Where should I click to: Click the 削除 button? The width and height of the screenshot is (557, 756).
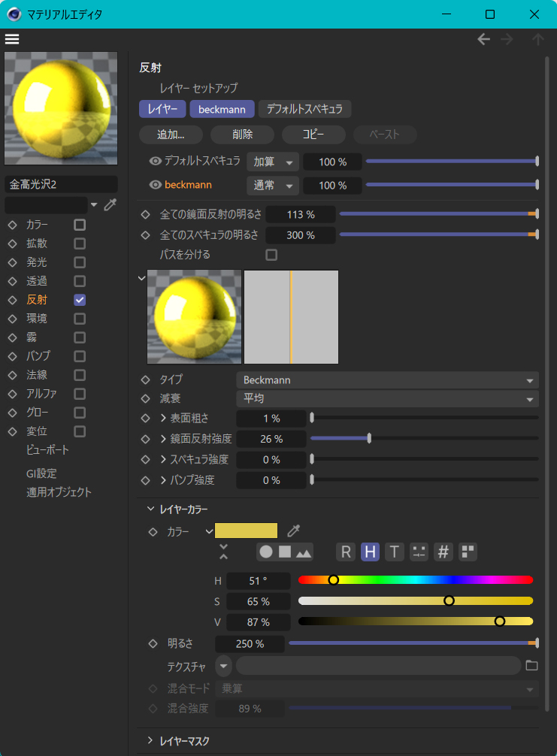pos(242,135)
